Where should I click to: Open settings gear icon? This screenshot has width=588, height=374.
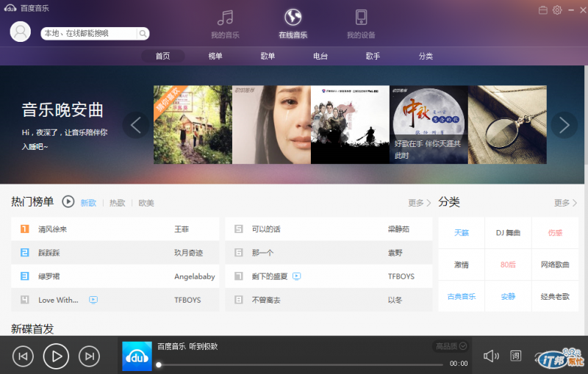tap(557, 10)
